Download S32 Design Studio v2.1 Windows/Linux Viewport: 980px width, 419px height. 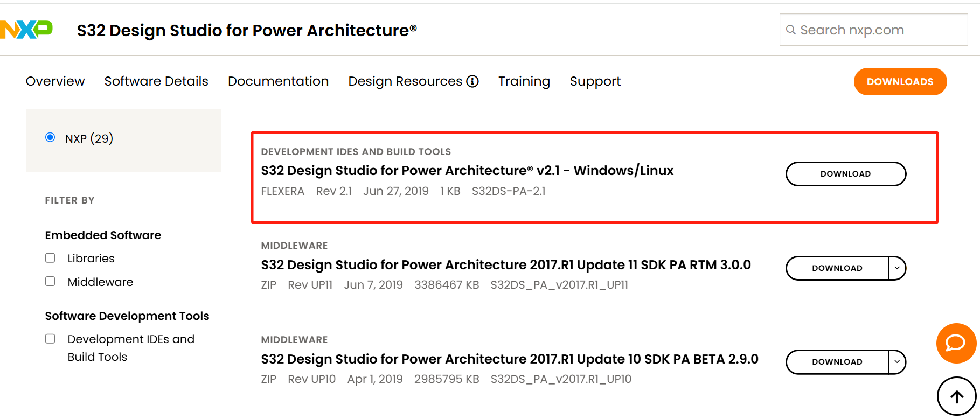846,174
